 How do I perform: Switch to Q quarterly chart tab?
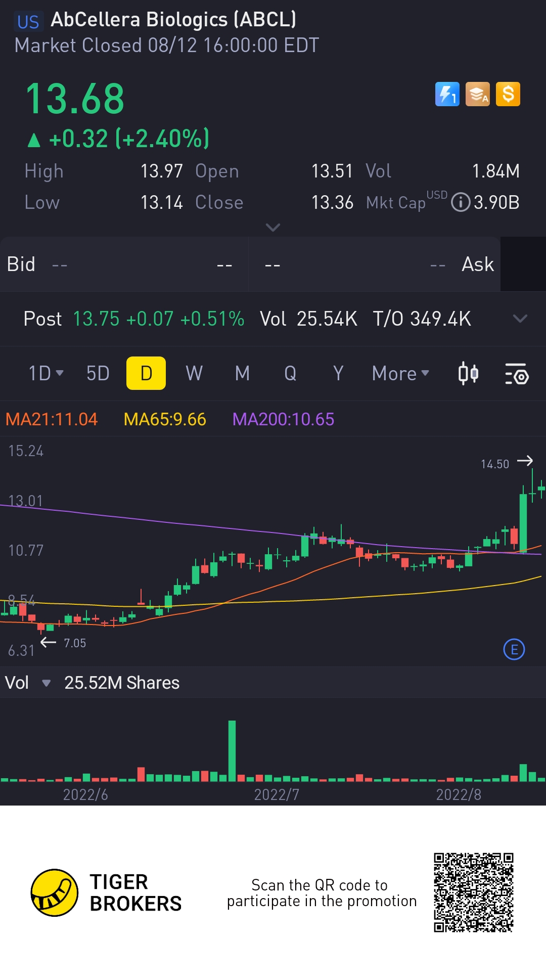tap(290, 373)
